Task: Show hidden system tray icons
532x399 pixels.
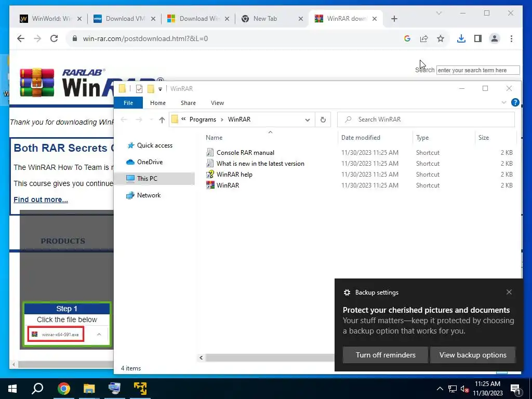Action: [x=440, y=389]
